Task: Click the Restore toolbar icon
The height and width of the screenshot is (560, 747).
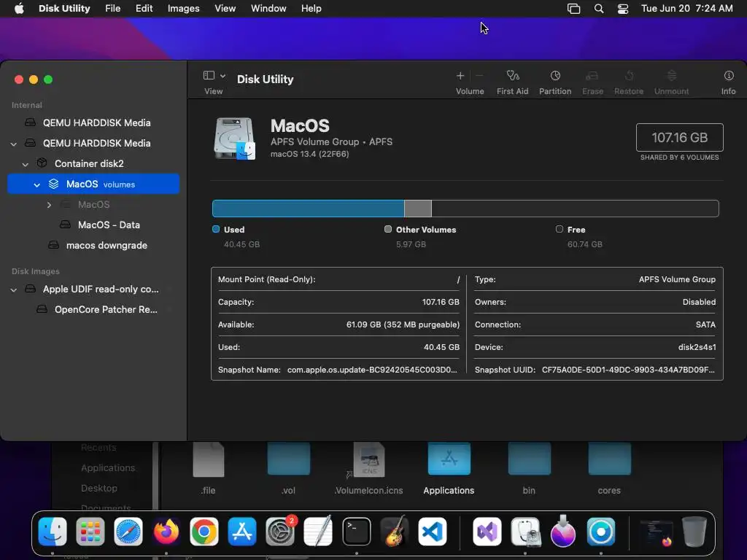Action: [629, 76]
